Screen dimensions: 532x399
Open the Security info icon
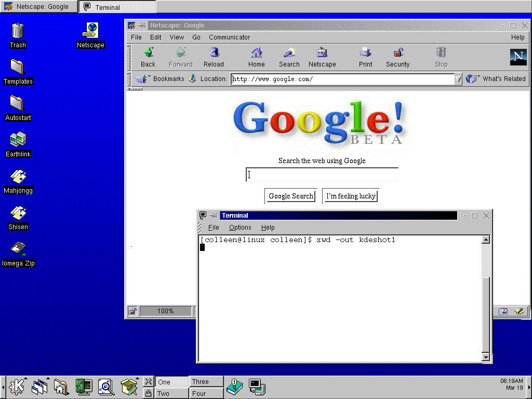[397, 57]
